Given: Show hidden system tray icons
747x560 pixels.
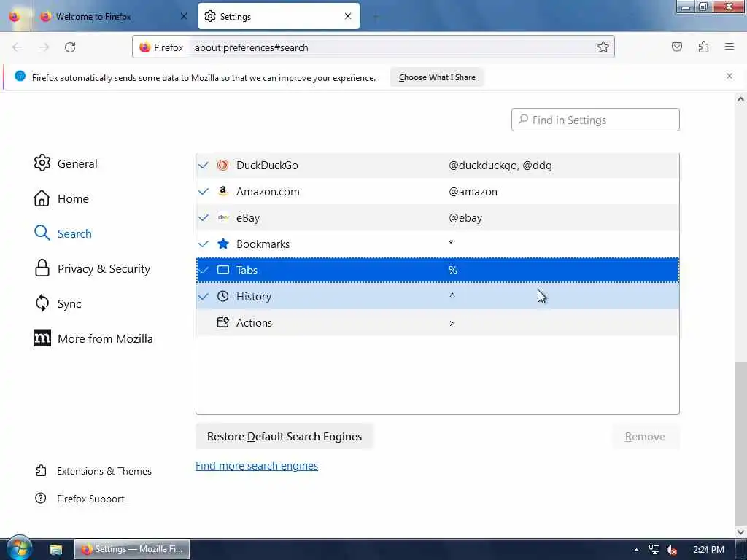Looking at the screenshot, I should (636, 550).
